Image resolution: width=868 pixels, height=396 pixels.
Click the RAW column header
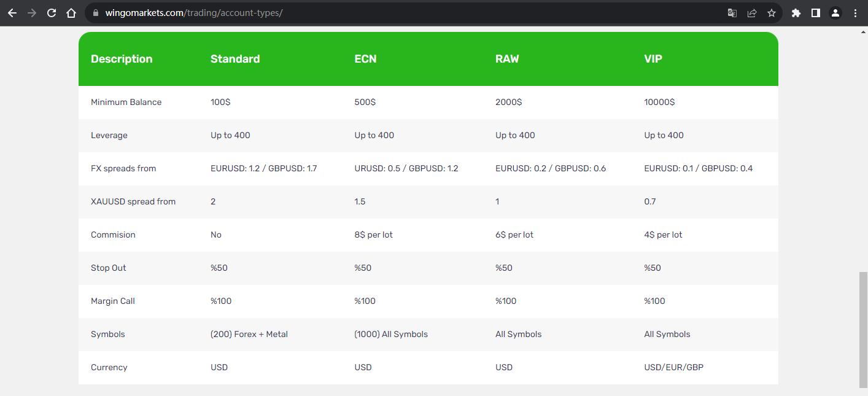point(507,59)
